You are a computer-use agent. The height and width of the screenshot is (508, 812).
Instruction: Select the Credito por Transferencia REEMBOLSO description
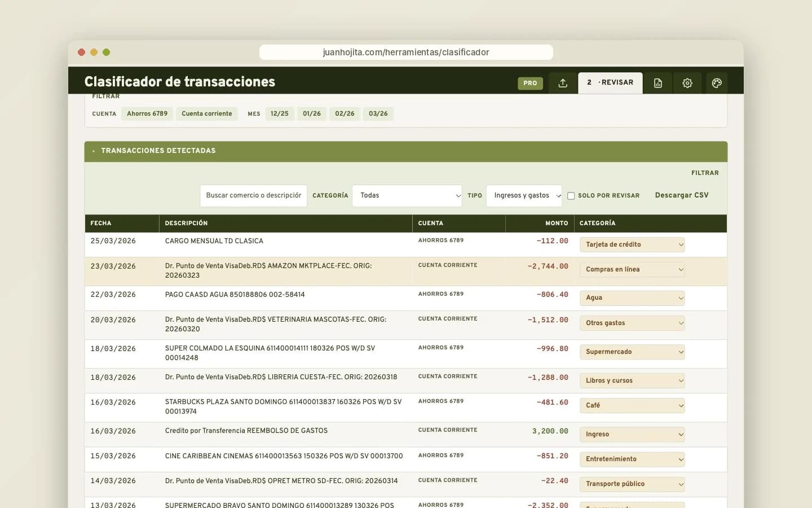pos(246,431)
